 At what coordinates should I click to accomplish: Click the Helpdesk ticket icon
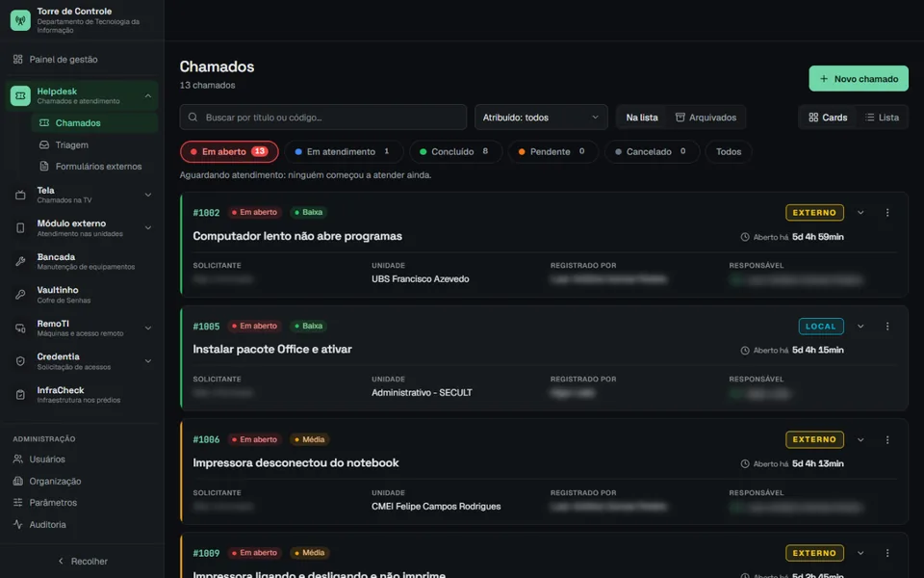[x=20, y=95]
